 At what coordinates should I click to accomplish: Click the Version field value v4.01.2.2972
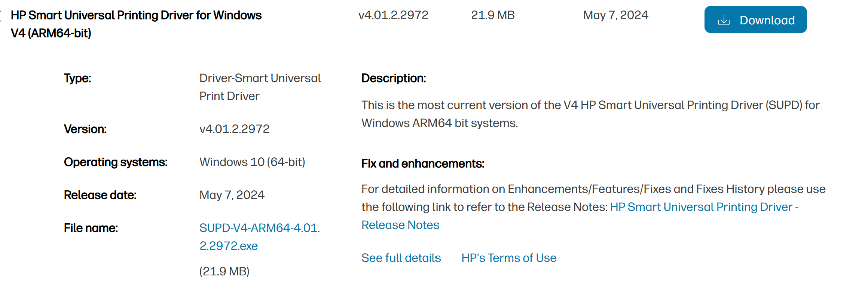pos(234,129)
